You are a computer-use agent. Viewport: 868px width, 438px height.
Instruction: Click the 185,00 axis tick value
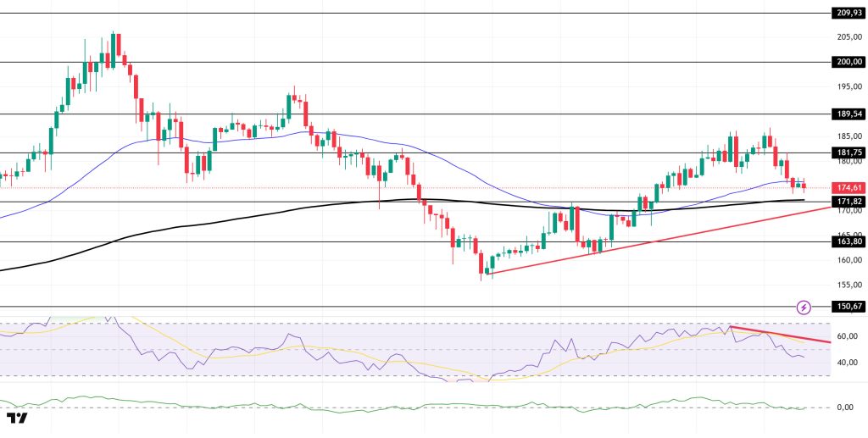(848, 136)
